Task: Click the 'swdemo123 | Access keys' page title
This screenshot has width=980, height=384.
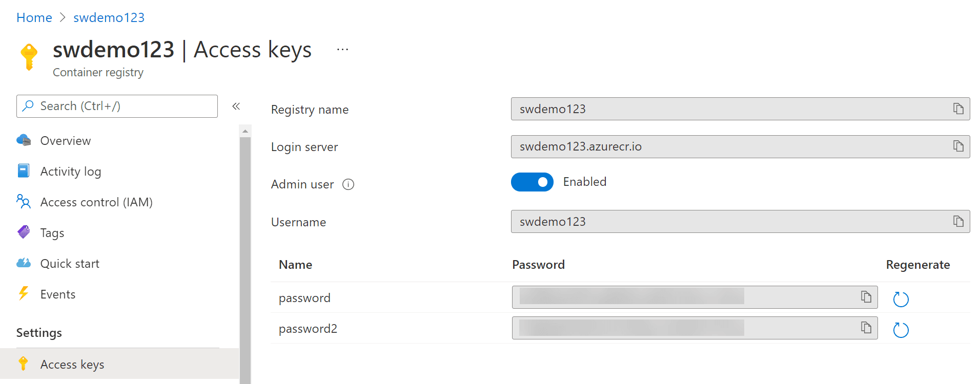Action: click(x=182, y=50)
